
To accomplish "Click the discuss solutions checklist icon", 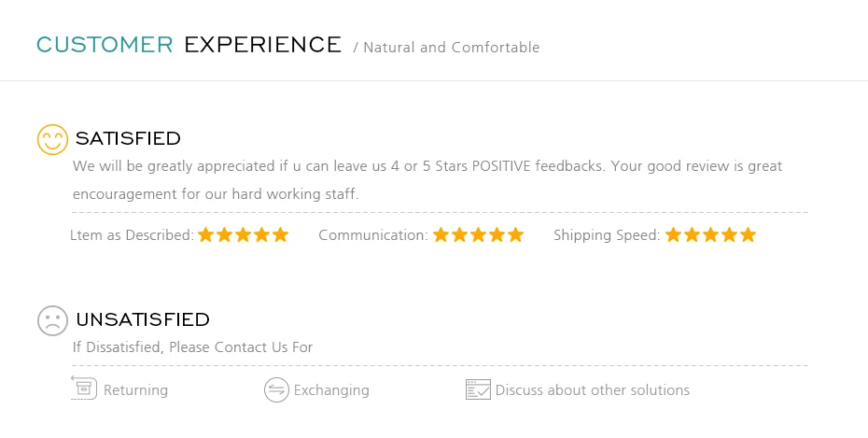I will (478, 389).
